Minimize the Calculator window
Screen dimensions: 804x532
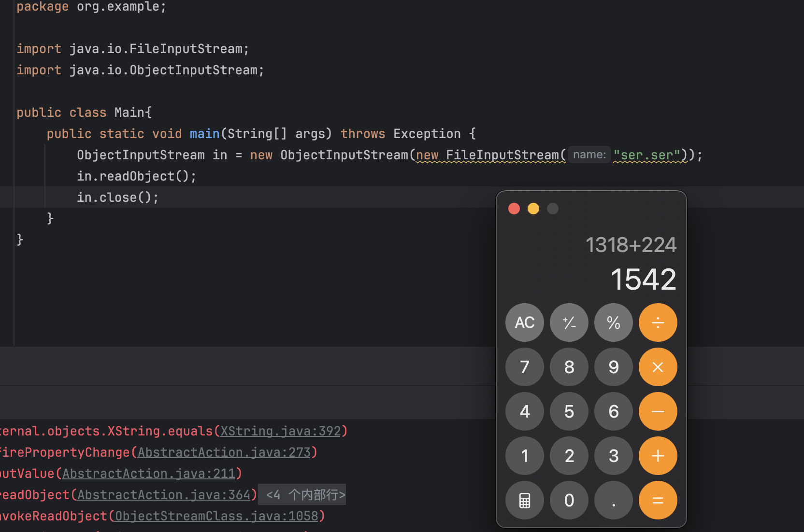click(533, 209)
